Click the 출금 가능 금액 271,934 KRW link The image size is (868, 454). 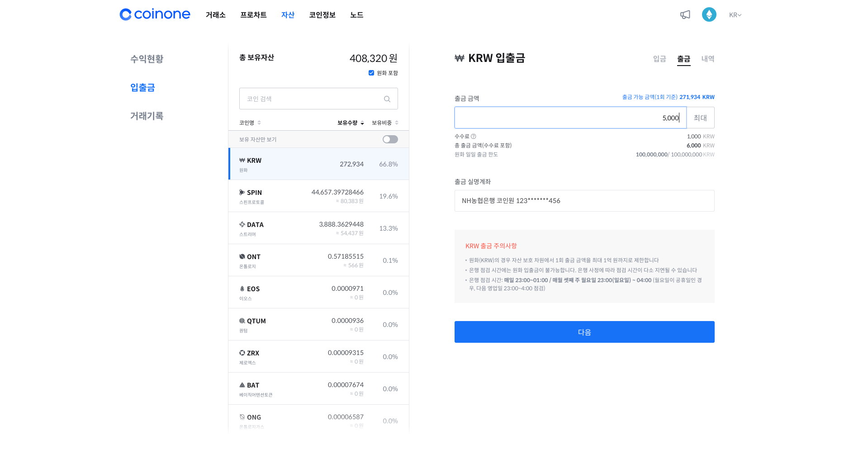pos(668,97)
